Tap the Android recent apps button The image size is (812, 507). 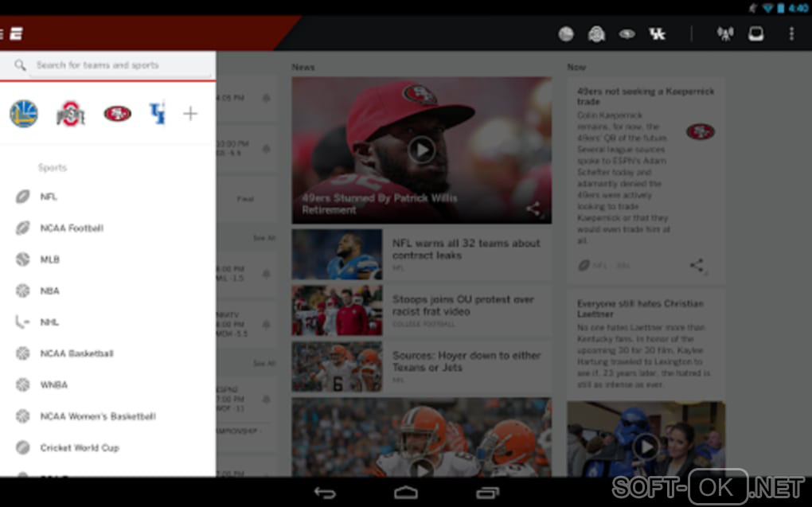487,493
